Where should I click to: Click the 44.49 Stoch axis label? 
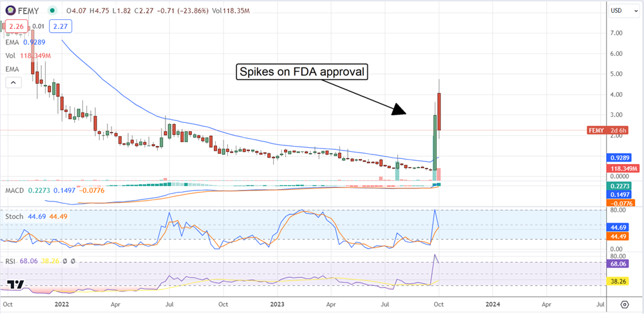[618, 237]
